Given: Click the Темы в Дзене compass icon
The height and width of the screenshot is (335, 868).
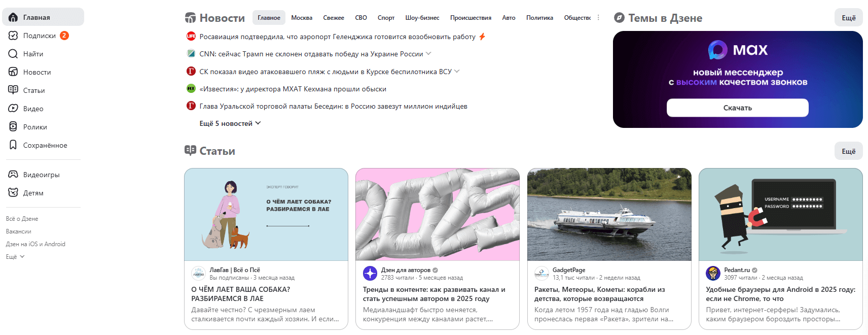Looking at the screenshot, I should pyautogui.click(x=619, y=18).
